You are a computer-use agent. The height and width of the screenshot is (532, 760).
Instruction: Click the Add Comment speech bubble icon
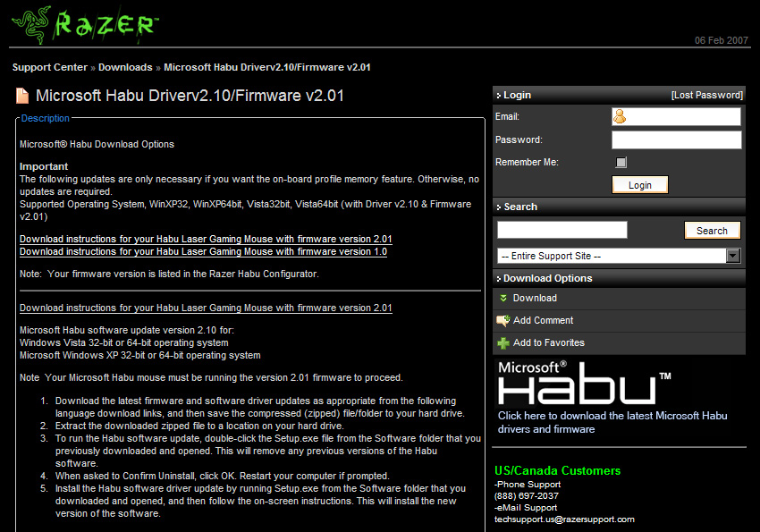(x=502, y=320)
